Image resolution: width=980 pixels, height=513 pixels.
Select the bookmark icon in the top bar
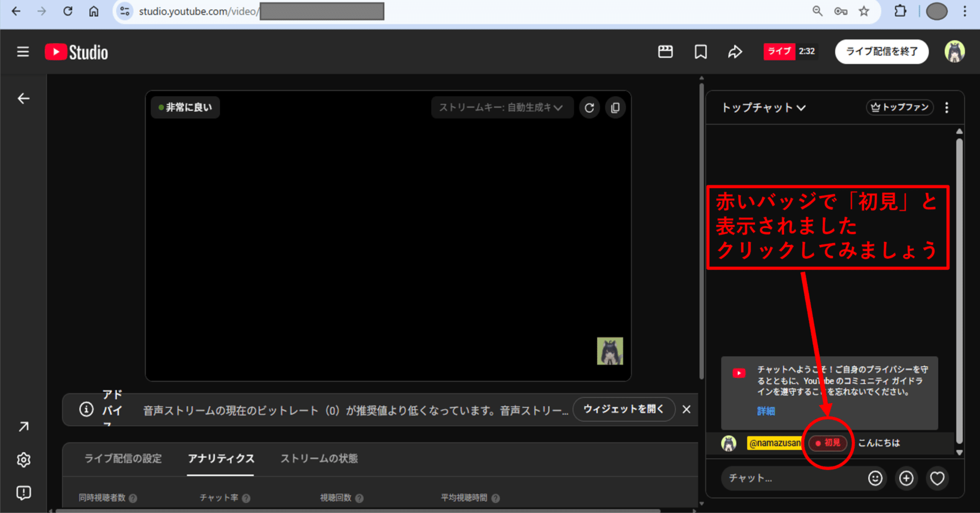pyautogui.click(x=700, y=51)
